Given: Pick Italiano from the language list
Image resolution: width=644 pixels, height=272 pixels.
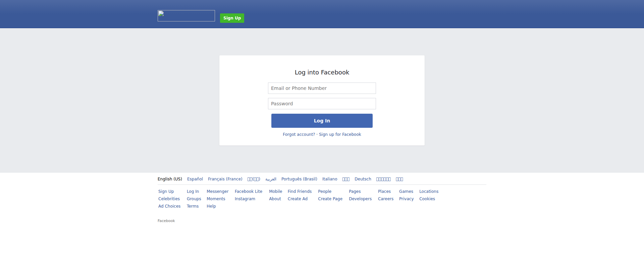Looking at the screenshot, I should (x=330, y=179).
